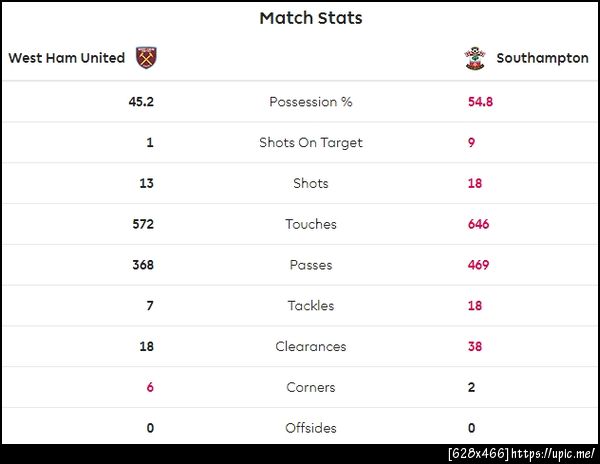The width and height of the screenshot is (600, 464).
Task: Click the Shots On Target label
Action: tap(310, 143)
